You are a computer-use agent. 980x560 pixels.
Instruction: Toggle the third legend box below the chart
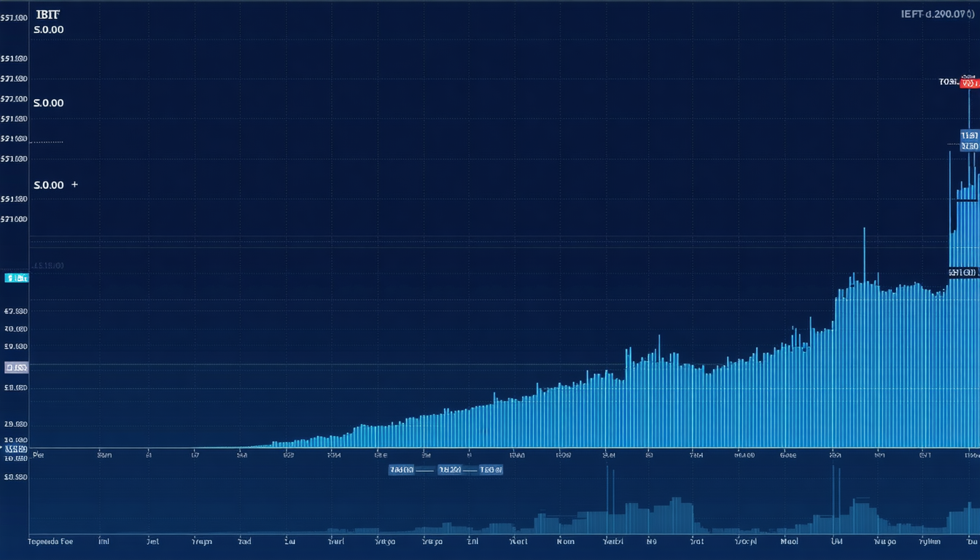click(x=491, y=470)
